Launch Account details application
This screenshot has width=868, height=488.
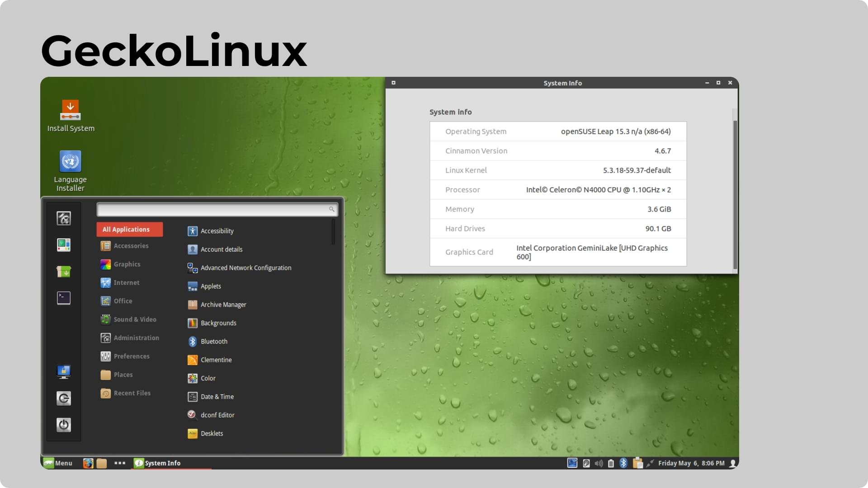coord(215,249)
